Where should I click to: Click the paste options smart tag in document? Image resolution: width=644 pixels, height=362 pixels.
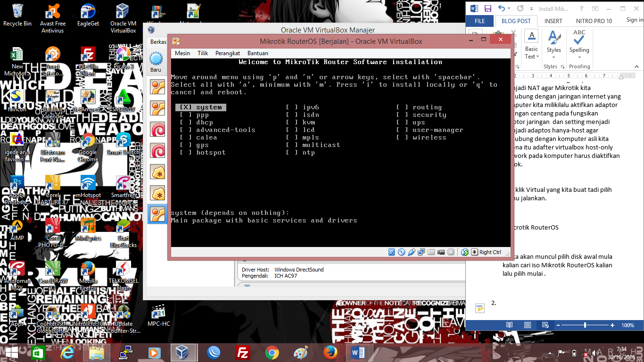[480, 308]
